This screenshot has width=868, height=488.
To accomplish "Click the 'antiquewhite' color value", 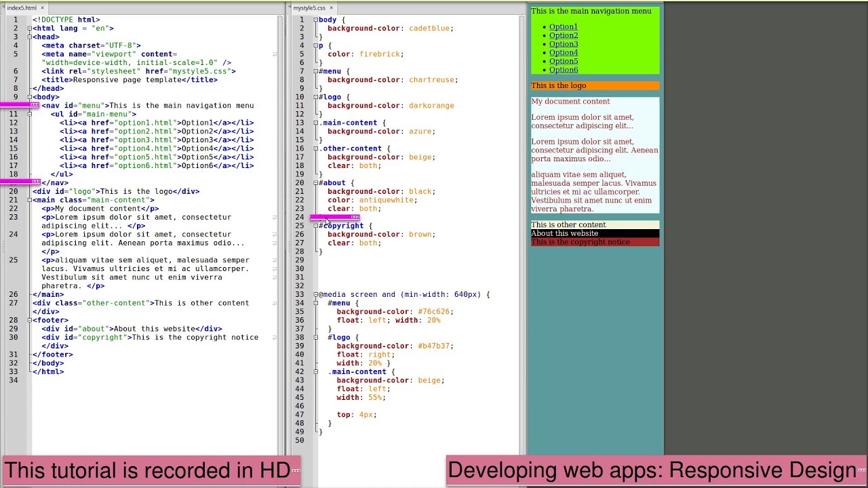I will pos(387,200).
